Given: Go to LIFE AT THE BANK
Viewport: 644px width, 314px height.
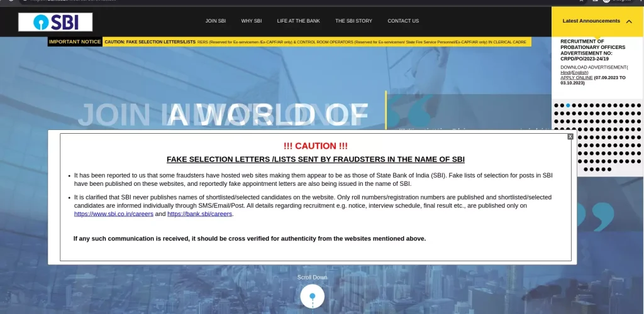Looking at the screenshot, I should pos(299,21).
